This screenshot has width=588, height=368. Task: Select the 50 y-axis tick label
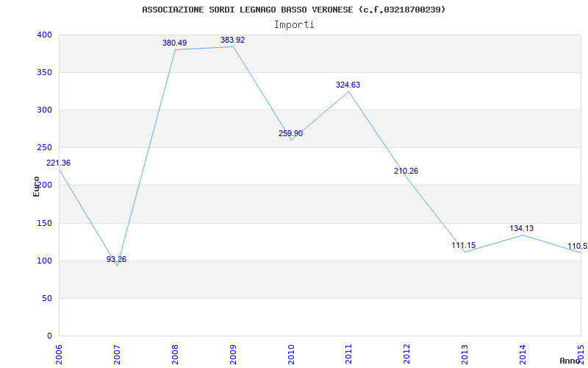pos(47,299)
